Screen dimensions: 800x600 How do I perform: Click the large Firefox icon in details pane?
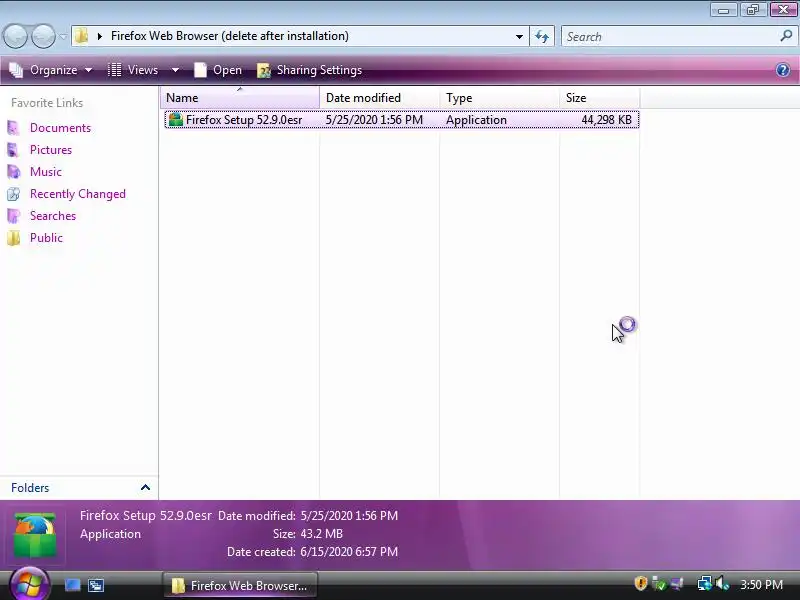[x=35, y=535]
